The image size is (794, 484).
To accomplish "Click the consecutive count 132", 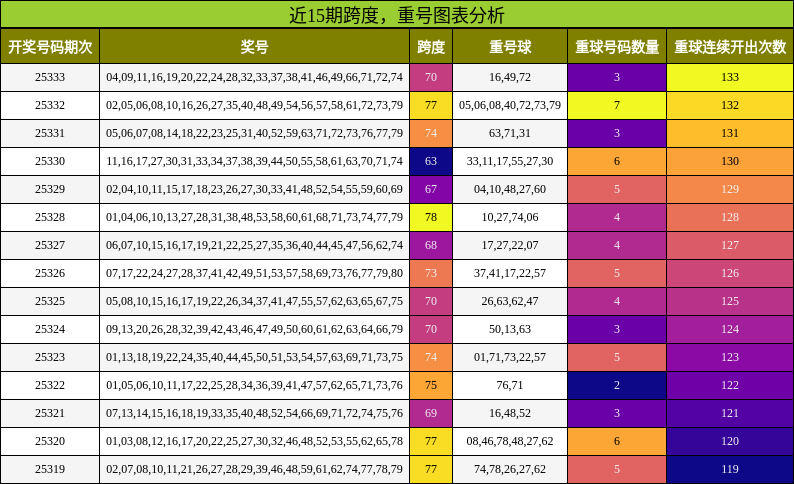I will click(730, 105).
